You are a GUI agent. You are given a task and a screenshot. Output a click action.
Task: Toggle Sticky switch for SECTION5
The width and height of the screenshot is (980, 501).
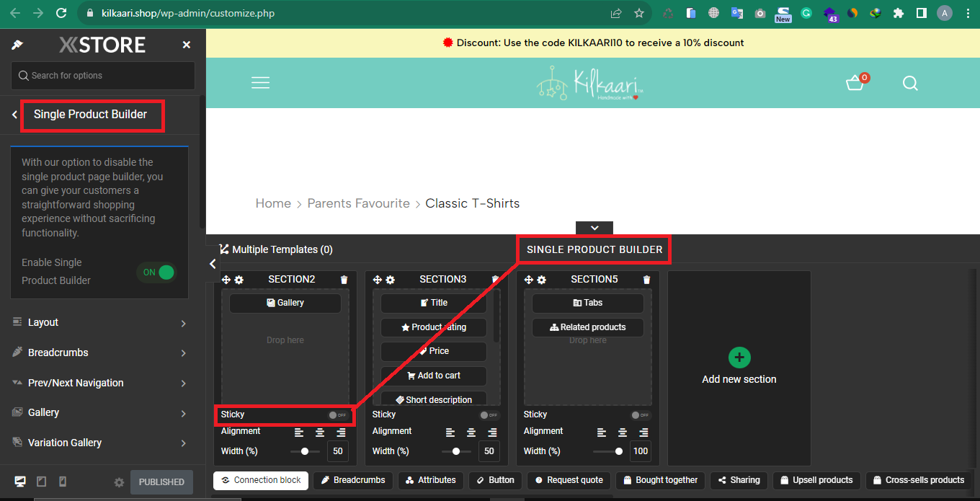[x=641, y=415]
